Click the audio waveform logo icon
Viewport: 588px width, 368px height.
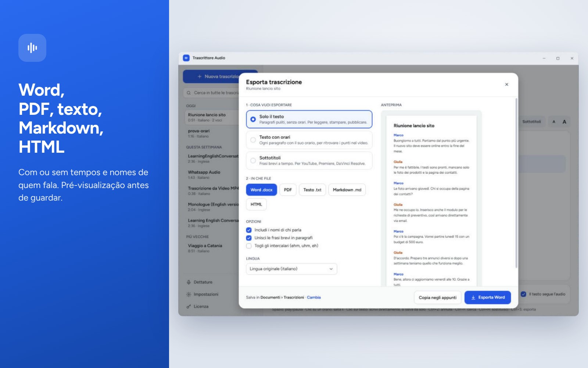(32, 48)
